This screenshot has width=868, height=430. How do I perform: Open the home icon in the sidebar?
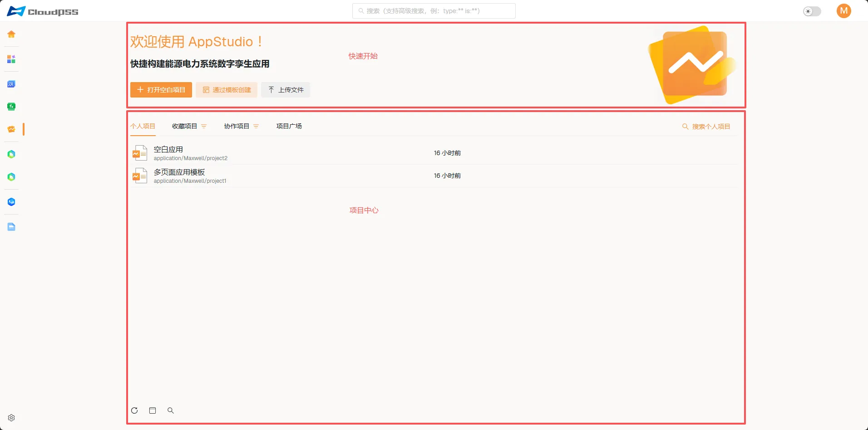point(11,34)
